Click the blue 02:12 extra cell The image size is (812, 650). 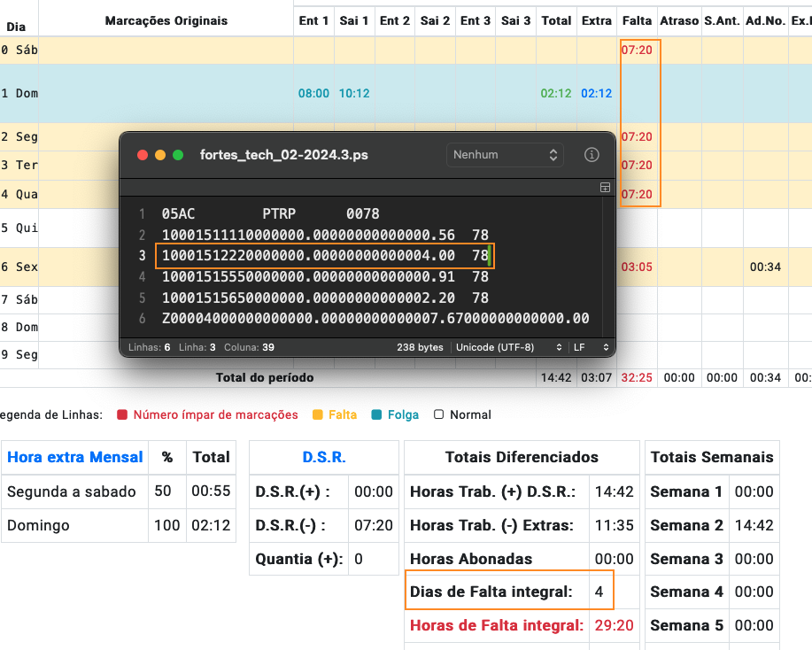597,93
